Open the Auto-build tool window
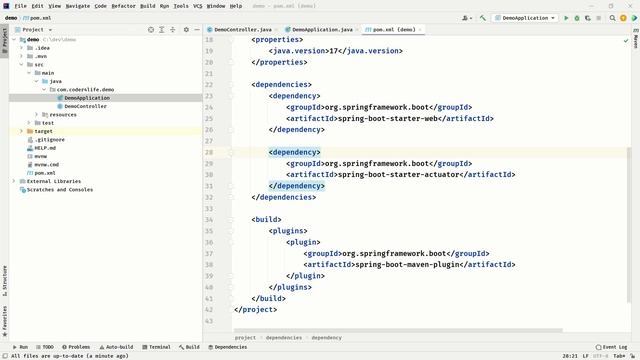The width and height of the screenshot is (640, 360). [x=116, y=347]
